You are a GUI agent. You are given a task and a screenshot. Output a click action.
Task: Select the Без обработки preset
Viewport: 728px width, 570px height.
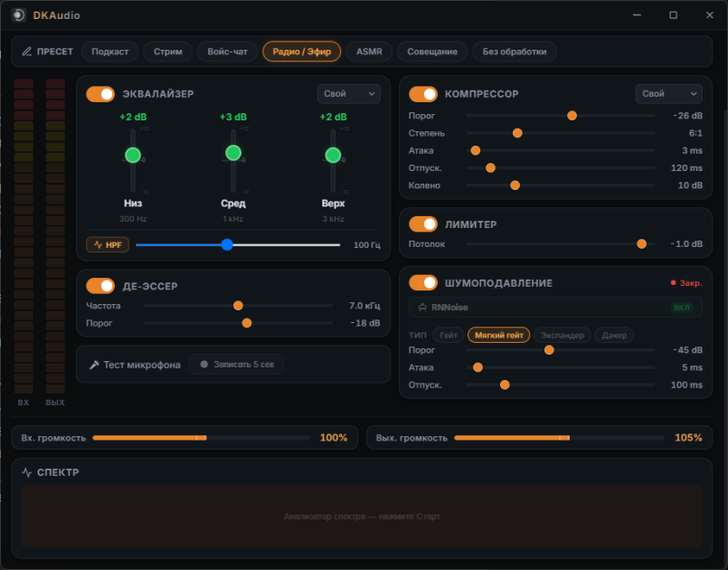[515, 52]
